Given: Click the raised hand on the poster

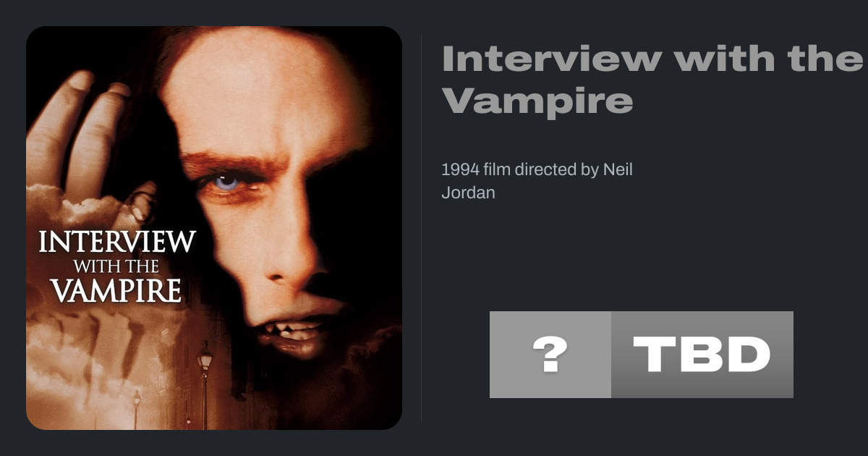Looking at the screenshot, I should click(x=87, y=145).
